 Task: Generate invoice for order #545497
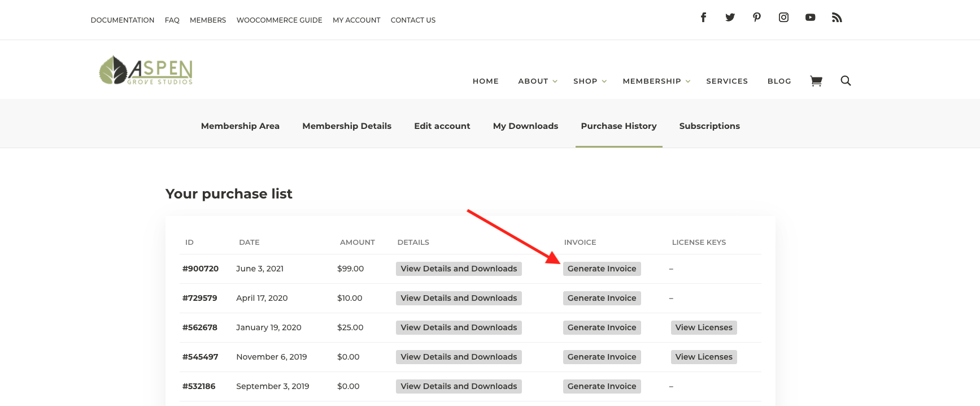click(x=602, y=357)
